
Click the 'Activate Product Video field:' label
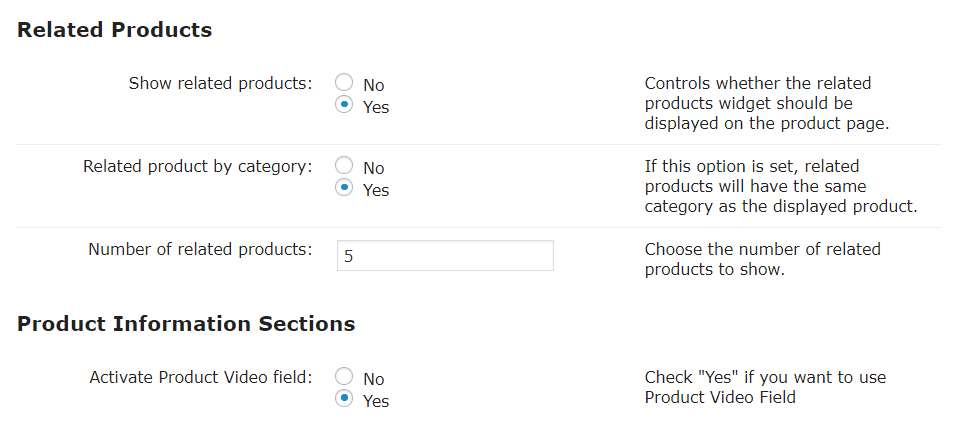click(x=200, y=377)
